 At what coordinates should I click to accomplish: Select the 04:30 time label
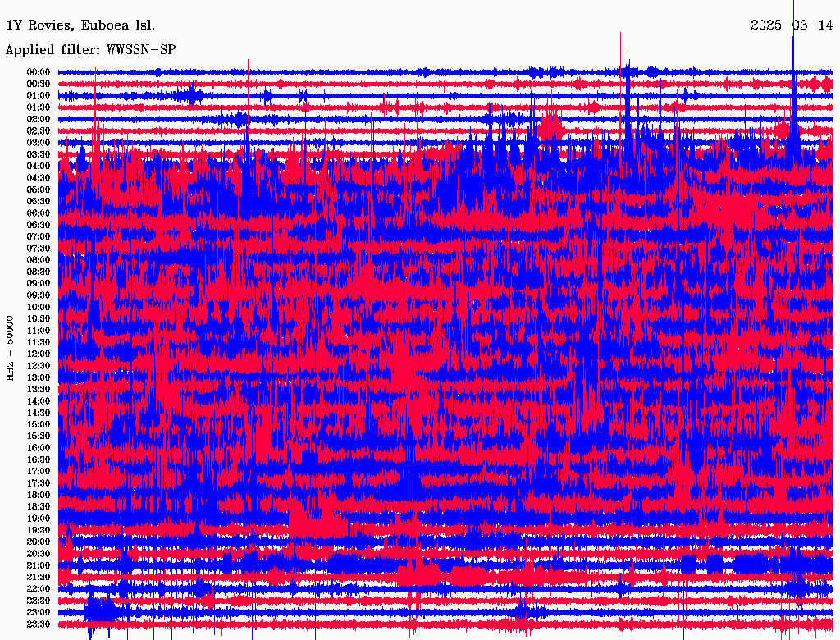pos(38,178)
